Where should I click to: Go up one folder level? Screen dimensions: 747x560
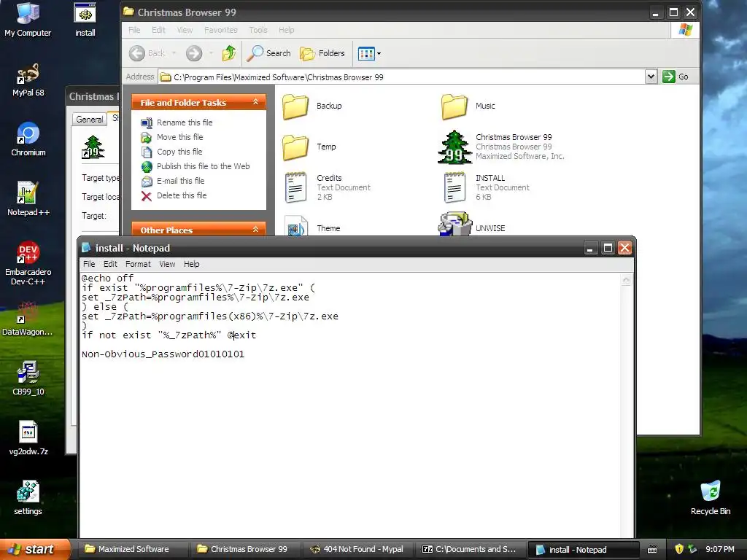(x=229, y=53)
